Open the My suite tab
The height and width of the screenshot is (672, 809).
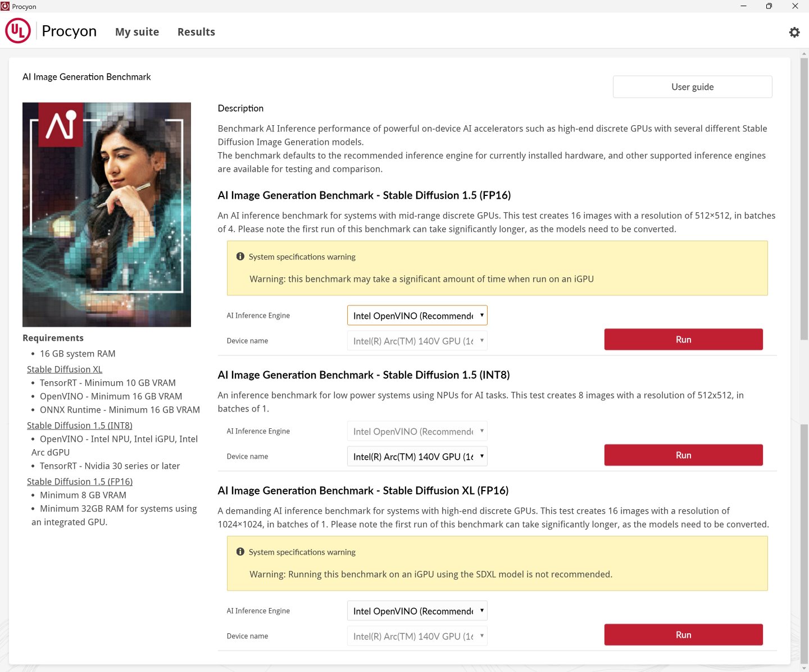(137, 32)
